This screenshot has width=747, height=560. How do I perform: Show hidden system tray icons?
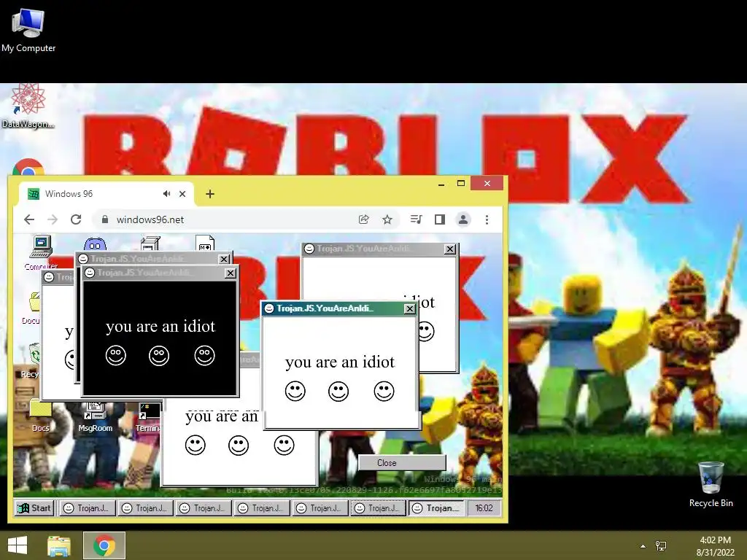[x=643, y=546]
